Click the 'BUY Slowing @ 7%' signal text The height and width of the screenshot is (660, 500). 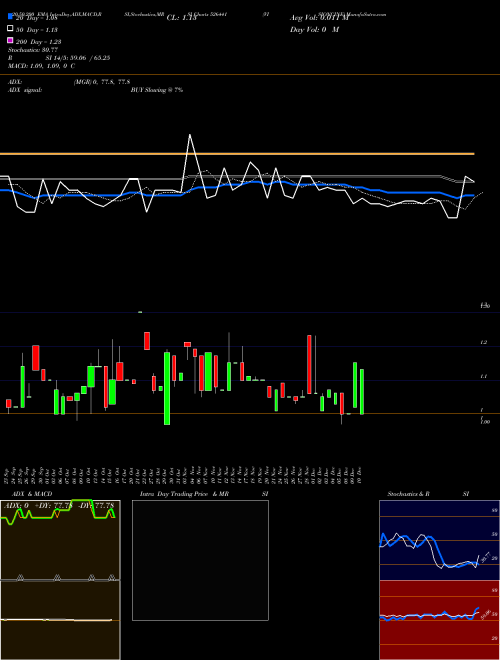click(157, 90)
